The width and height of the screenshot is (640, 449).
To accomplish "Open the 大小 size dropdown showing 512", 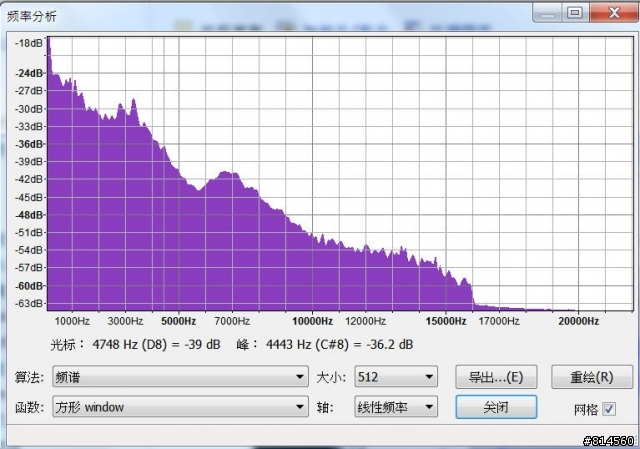I will (x=396, y=376).
